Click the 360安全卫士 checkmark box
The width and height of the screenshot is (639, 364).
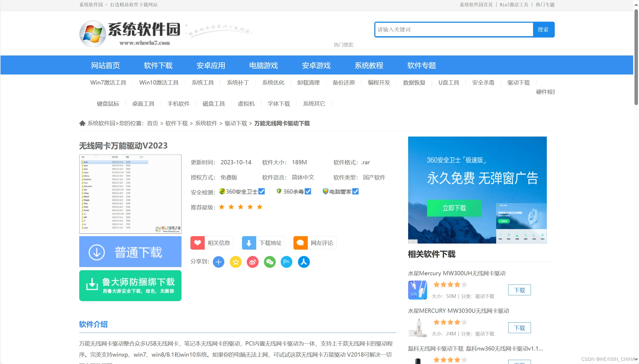(262, 191)
